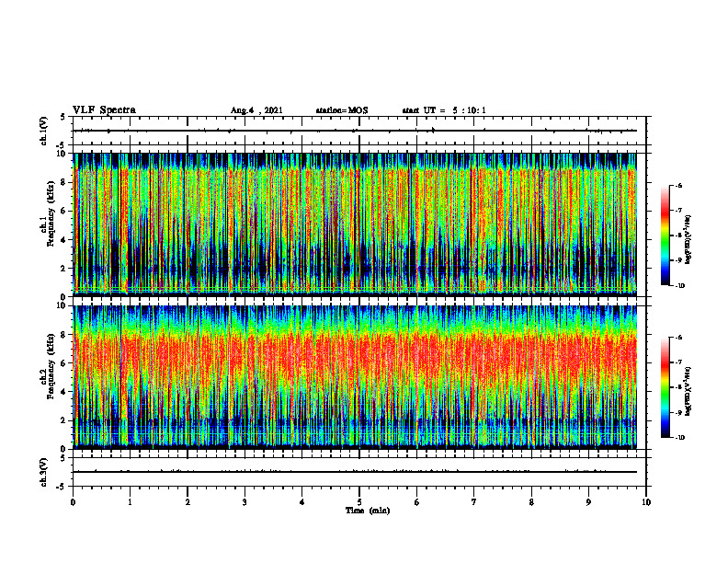The height and width of the screenshot is (563, 728).
Task: Click time-axis tick label '5' minutes
Action: pyautogui.click(x=359, y=502)
